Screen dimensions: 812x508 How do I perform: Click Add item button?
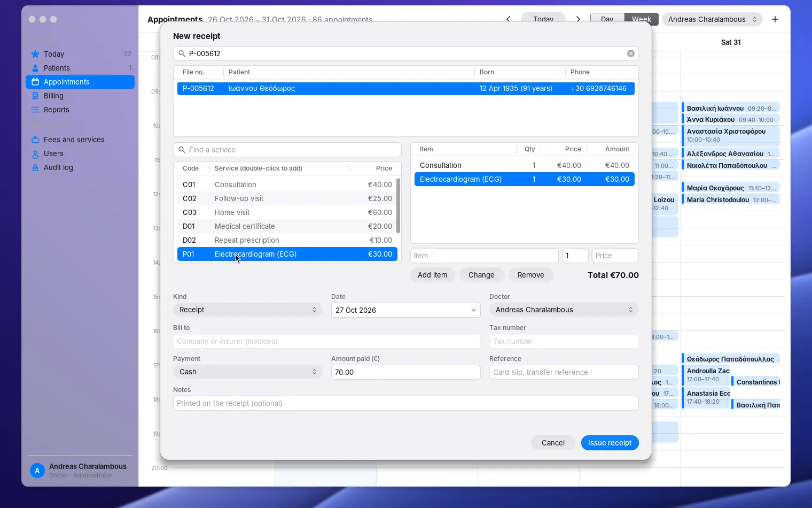[x=433, y=275]
